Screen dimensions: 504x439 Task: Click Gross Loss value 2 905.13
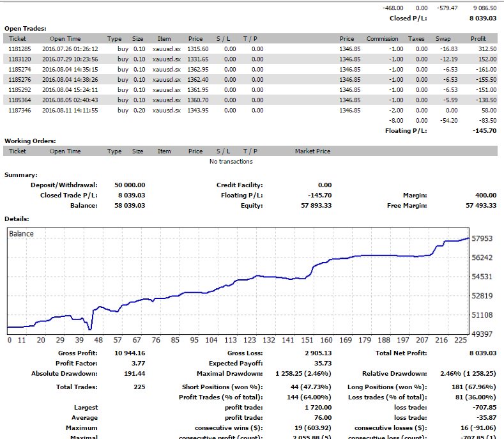(x=318, y=353)
